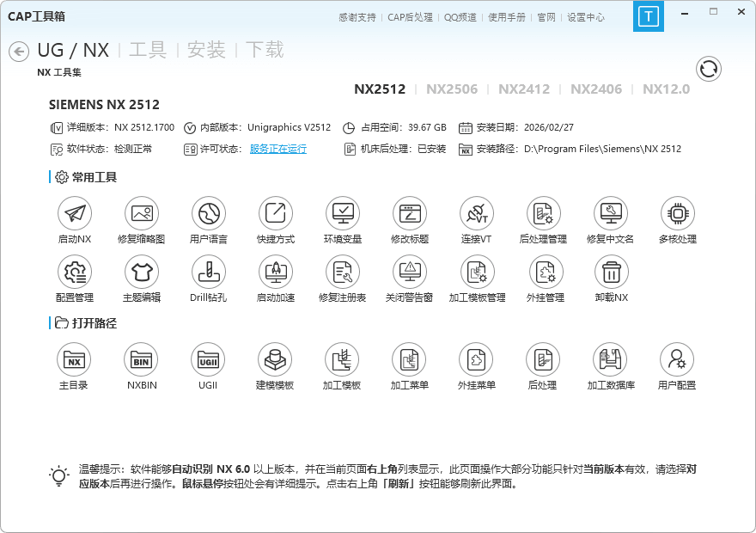Open the CAP后处理 link
Image resolution: width=756 pixels, height=533 pixels.
[x=411, y=17]
